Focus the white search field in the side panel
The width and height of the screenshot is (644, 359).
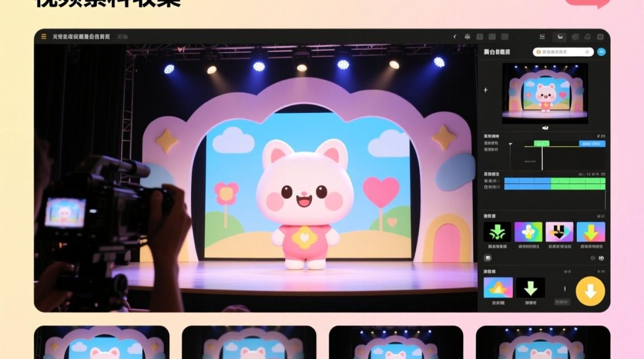point(563,52)
